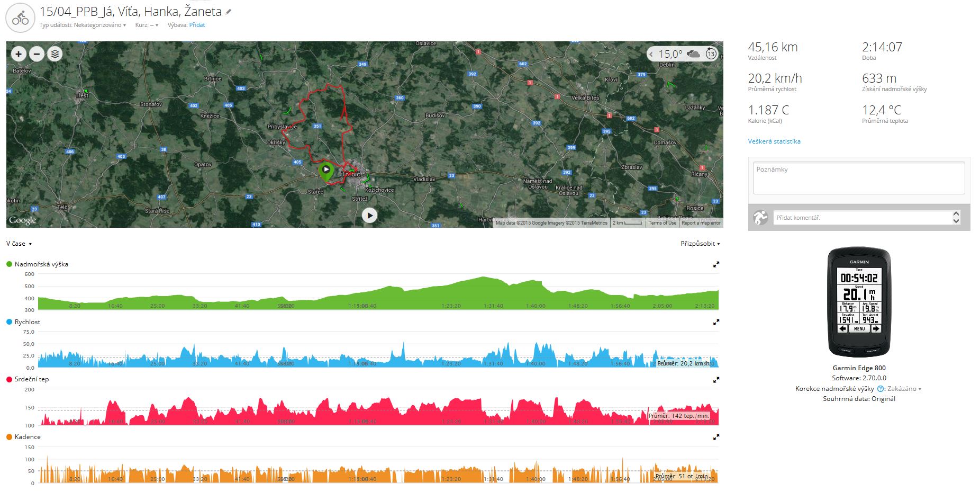Click the map zoom in plus button
The image size is (980, 491).
coord(19,54)
